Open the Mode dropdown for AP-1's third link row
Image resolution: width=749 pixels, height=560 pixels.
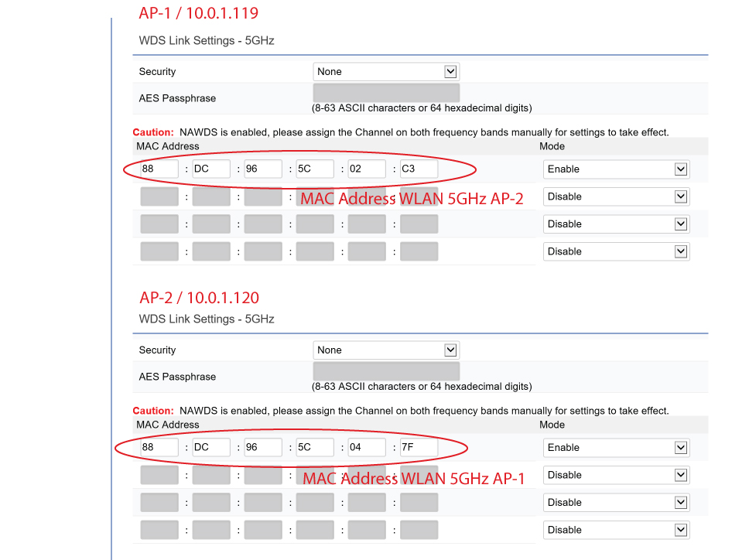point(616,224)
